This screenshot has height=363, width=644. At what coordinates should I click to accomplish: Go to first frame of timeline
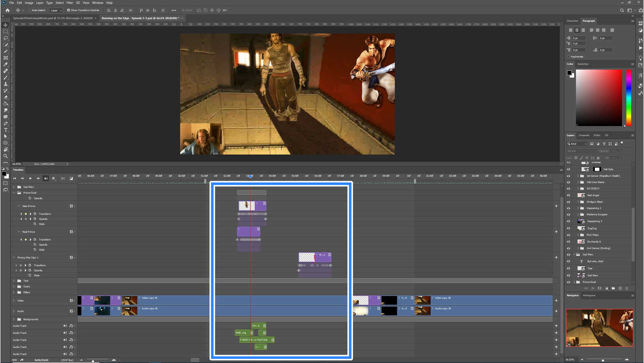point(15,178)
